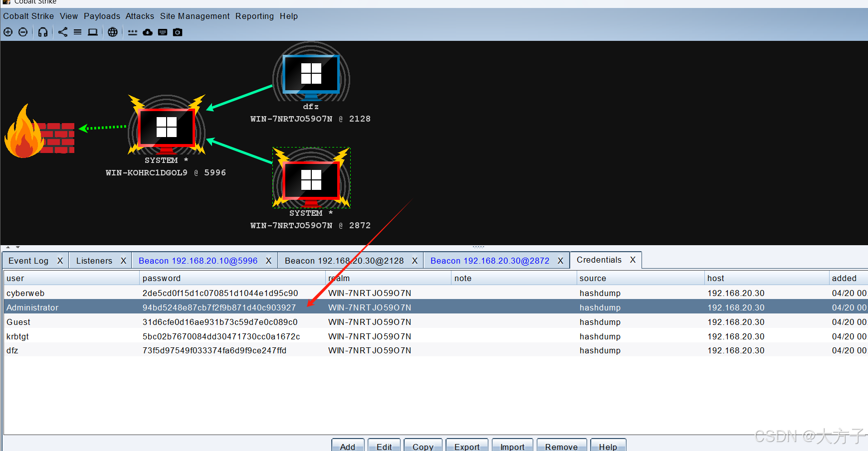Viewport: 868px width, 451px height.
Task: Sort by password column header
Action: [232, 278]
